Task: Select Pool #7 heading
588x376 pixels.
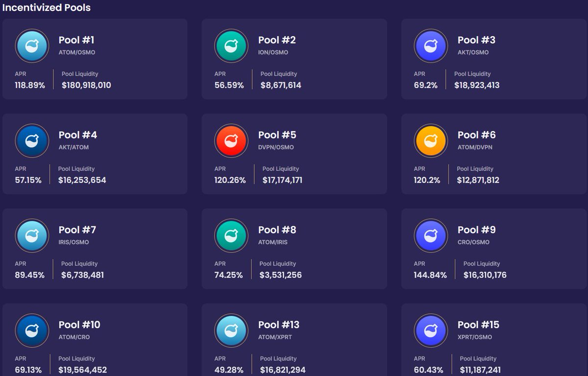Action: click(x=77, y=230)
